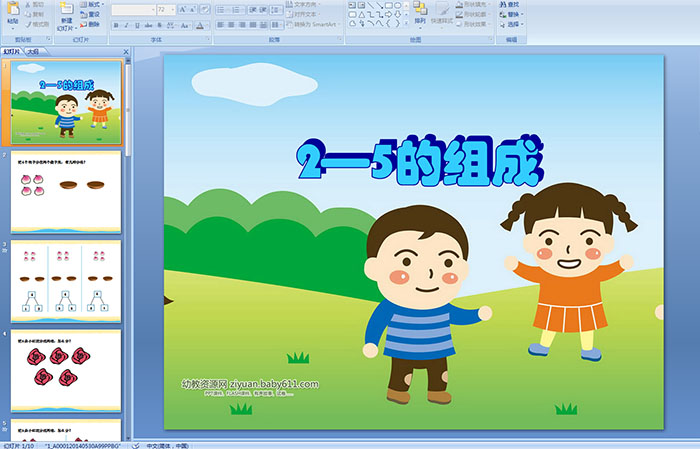Open the slide Layout (版式) dropdown

point(92,4)
